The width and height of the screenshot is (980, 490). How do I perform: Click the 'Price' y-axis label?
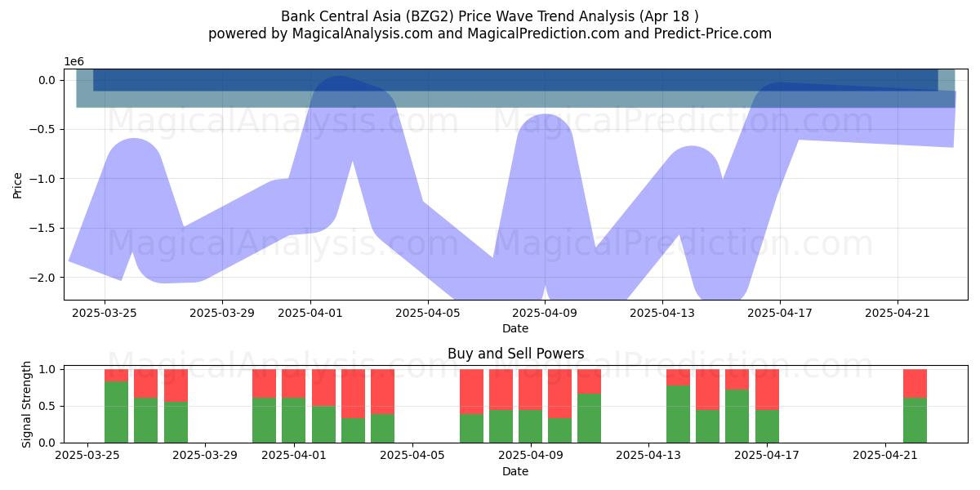[x=18, y=185]
